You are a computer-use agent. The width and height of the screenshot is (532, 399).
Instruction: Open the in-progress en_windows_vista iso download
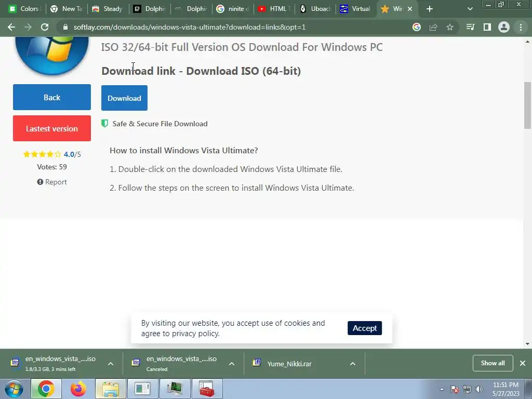(x=54, y=363)
